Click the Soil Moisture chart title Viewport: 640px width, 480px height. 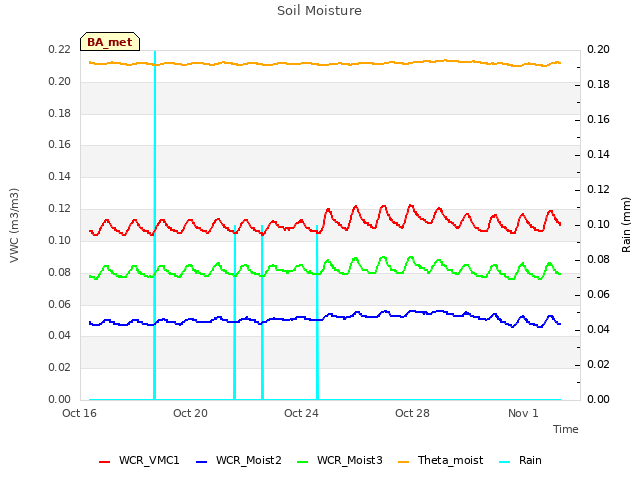pos(319,11)
